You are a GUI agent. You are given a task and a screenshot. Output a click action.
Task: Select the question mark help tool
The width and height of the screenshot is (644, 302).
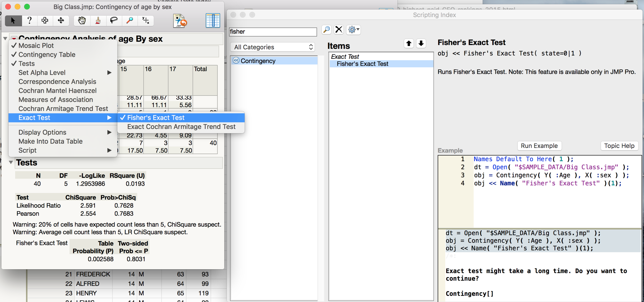tap(29, 21)
